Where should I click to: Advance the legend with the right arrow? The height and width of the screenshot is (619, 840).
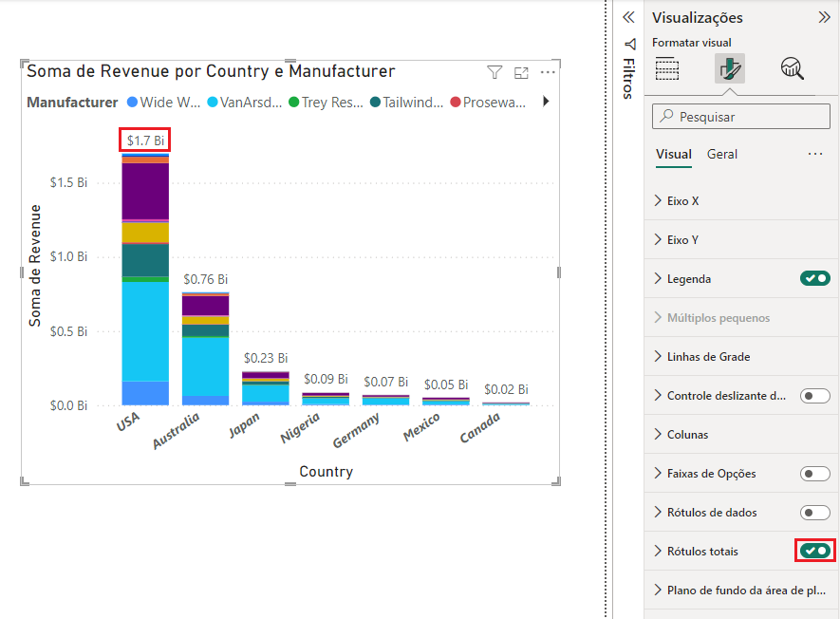[546, 102]
